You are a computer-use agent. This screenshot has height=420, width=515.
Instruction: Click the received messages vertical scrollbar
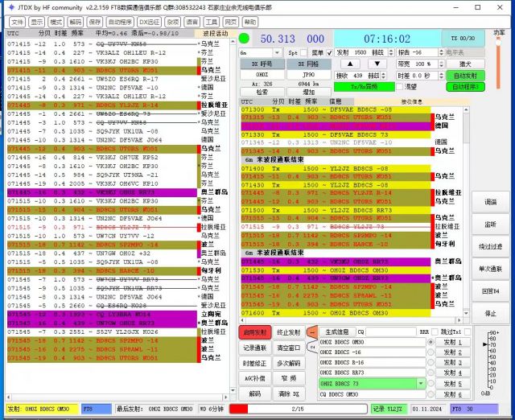point(466,211)
